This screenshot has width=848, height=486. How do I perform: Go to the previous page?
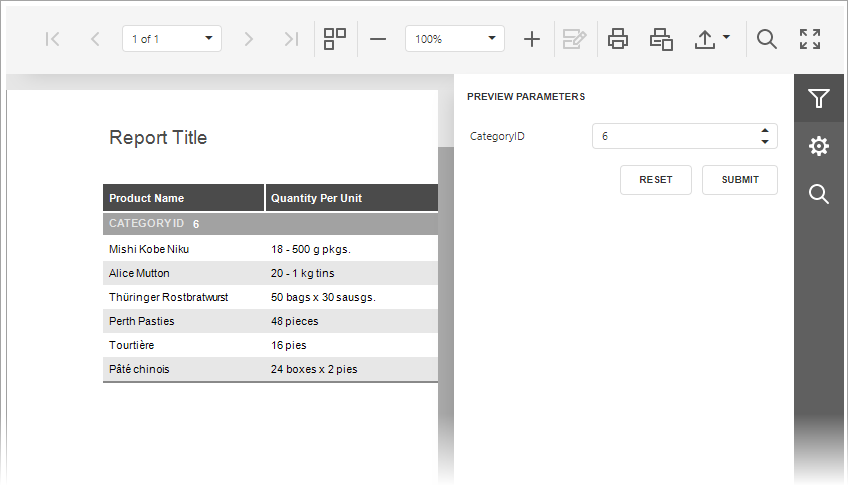(95, 39)
